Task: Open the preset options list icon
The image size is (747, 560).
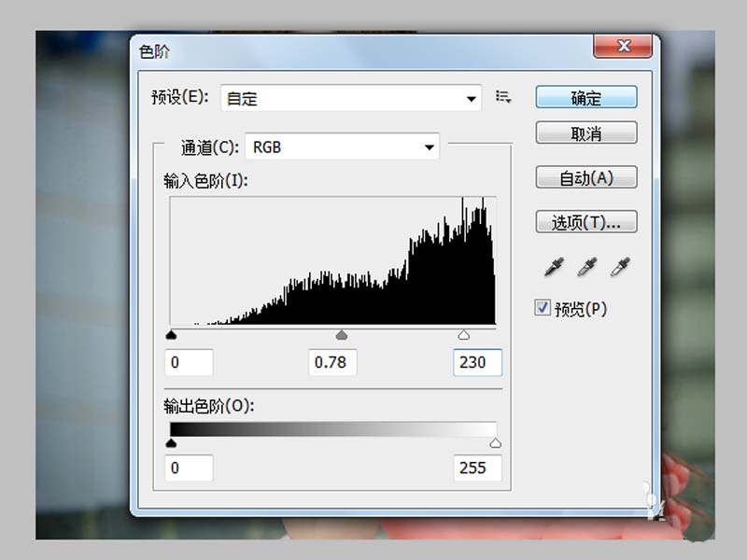Action: point(502,97)
